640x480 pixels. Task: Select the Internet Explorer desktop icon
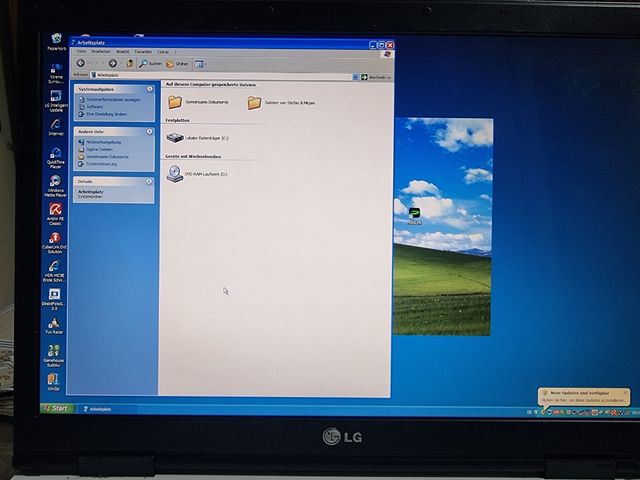click(x=56, y=127)
